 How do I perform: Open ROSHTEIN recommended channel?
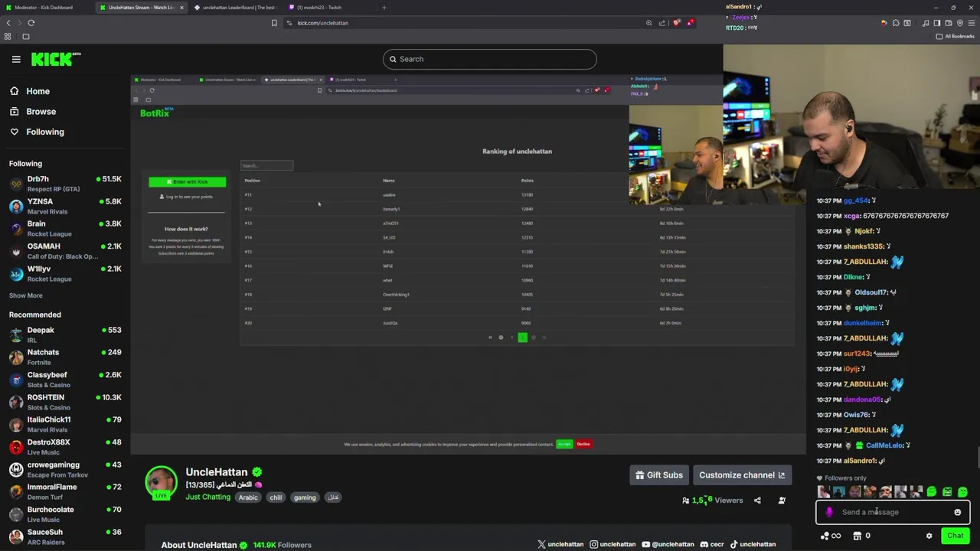click(65, 402)
